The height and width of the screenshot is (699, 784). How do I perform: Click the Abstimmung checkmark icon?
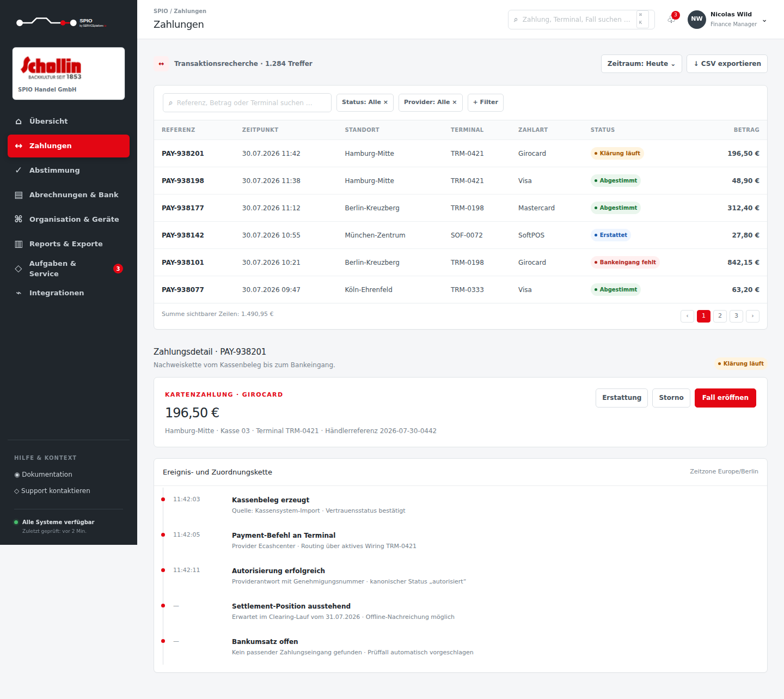19,171
